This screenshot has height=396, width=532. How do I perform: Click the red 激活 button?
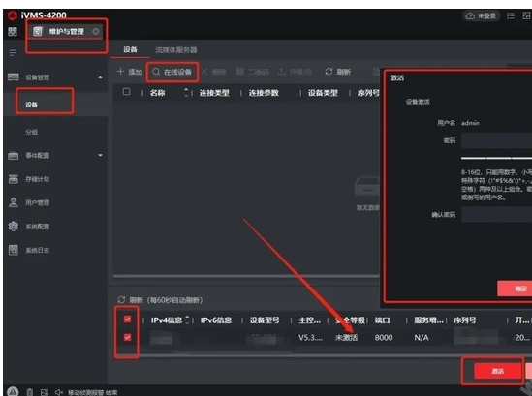497,371
